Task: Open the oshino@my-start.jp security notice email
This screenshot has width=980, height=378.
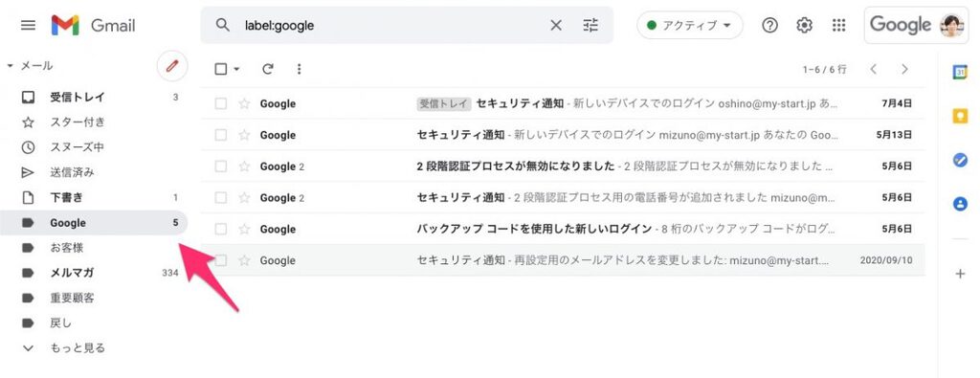Action: click(x=563, y=103)
